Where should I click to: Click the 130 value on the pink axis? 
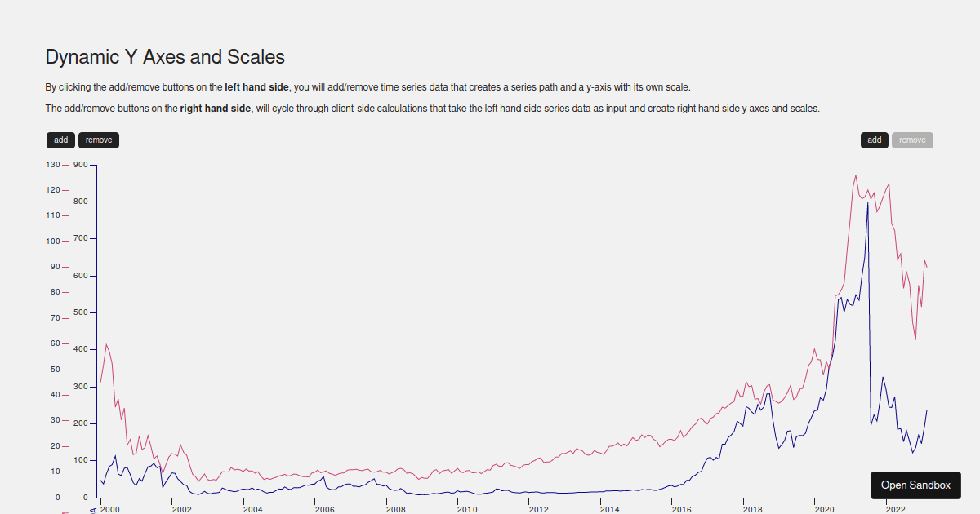[x=54, y=164]
